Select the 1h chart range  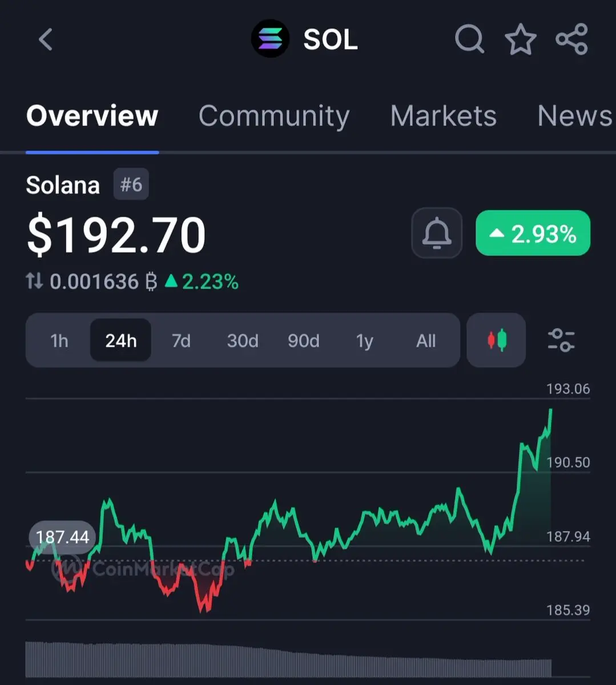click(59, 341)
